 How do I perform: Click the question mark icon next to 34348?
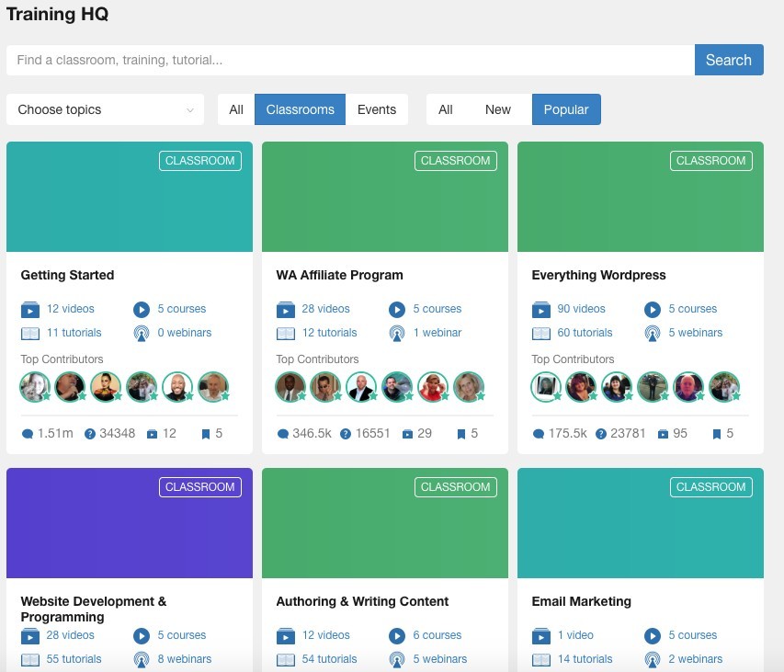tap(90, 434)
